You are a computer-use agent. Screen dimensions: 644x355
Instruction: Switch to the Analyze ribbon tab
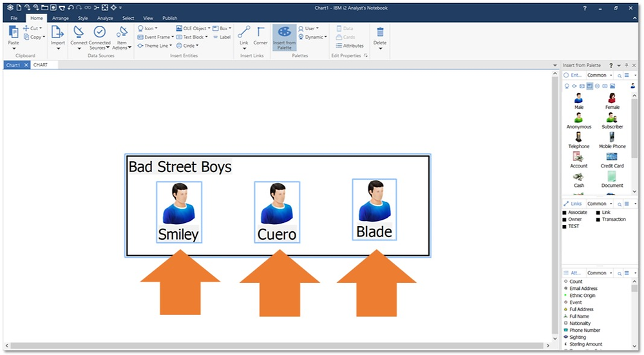[x=105, y=18]
